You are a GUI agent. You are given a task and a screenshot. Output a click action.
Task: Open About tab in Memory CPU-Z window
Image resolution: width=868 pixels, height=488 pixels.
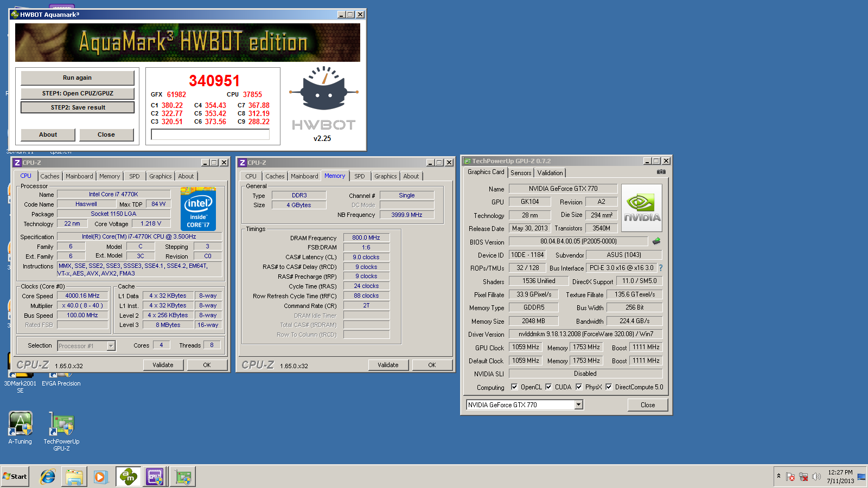point(411,176)
